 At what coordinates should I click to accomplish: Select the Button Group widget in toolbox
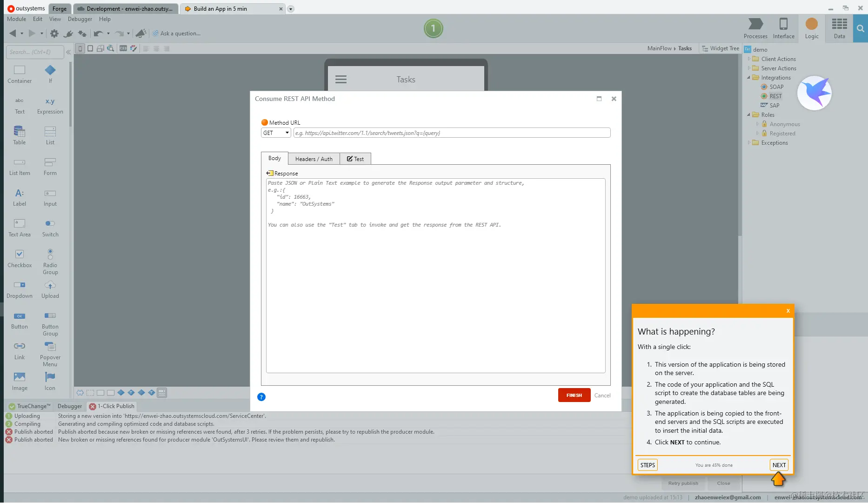click(50, 323)
